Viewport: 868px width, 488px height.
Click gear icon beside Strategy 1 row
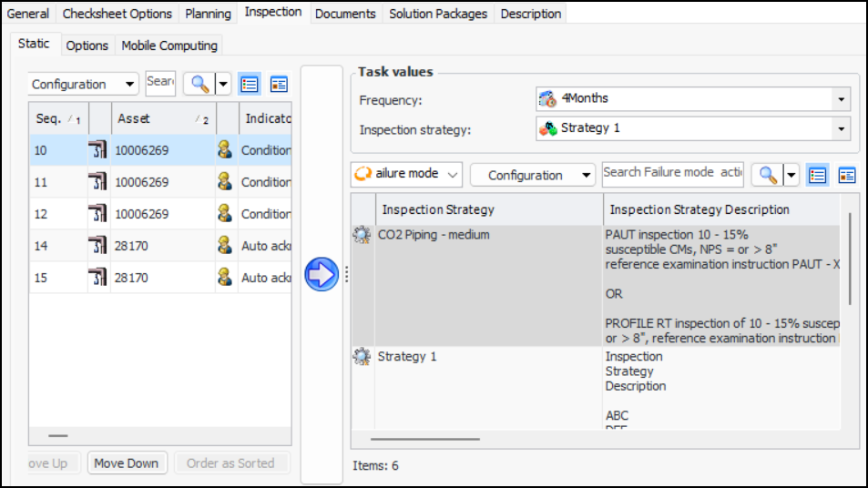[x=362, y=357]
